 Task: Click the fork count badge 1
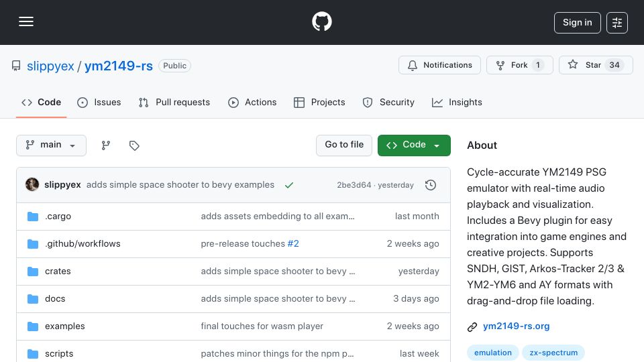pyautogui.click(x=538, y=65)
